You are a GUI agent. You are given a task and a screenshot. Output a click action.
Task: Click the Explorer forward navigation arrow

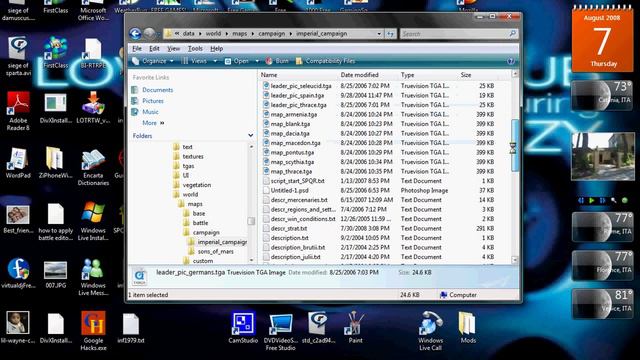click(149, 33)
